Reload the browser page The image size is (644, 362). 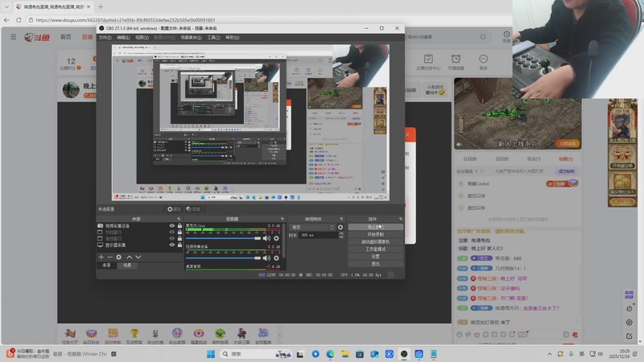[x=19, y=19]
